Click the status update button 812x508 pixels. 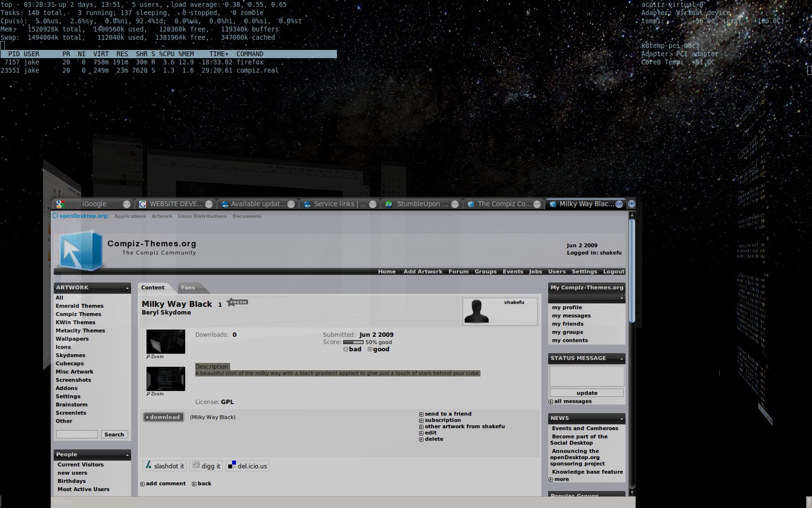click(x=587, y=393)
